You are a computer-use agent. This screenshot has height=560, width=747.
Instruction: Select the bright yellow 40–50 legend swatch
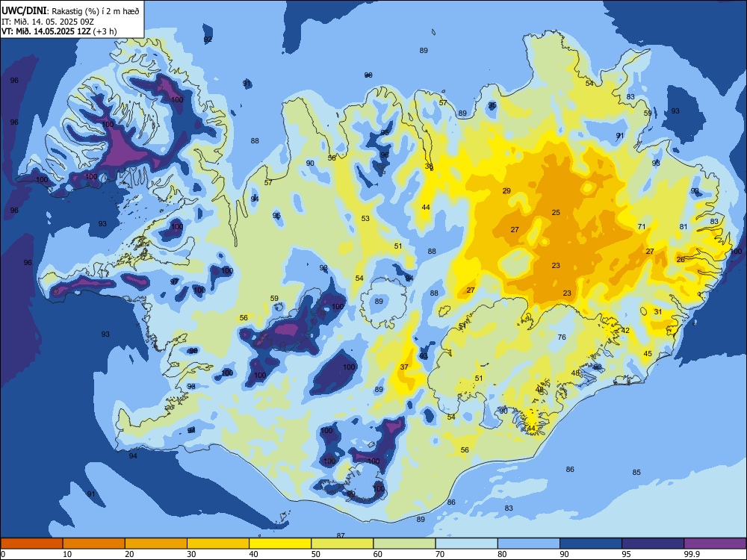pyautogui.click(x=280, y=544)
